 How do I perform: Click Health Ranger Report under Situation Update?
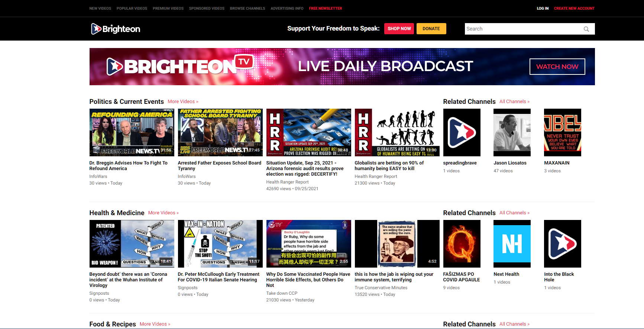[287, 182]
